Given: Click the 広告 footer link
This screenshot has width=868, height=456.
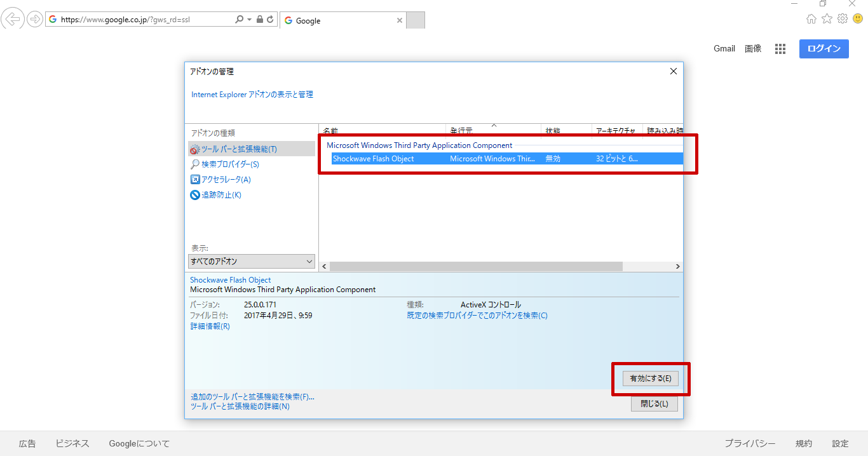Looking at the screenshot, I should click(27, 444).
